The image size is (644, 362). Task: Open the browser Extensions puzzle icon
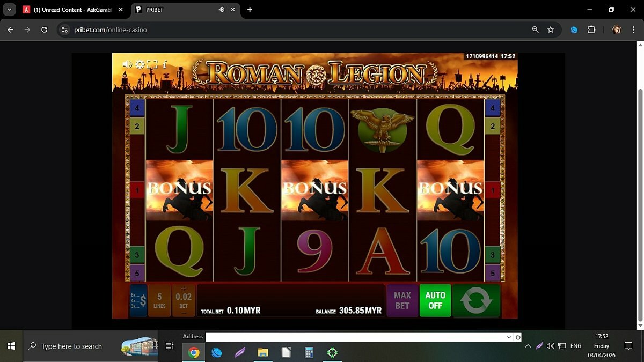tap(591, 30)
